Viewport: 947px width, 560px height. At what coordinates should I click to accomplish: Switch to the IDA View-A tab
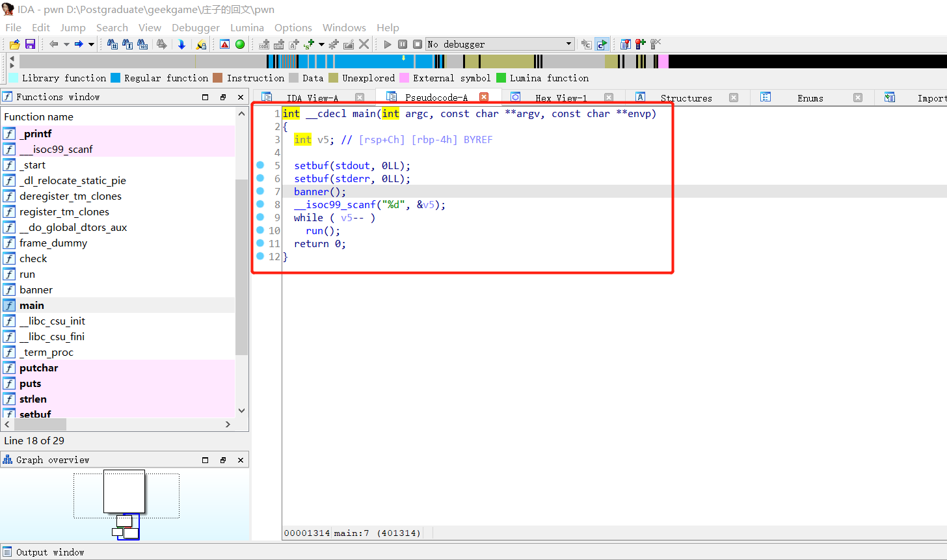(313, 98)
